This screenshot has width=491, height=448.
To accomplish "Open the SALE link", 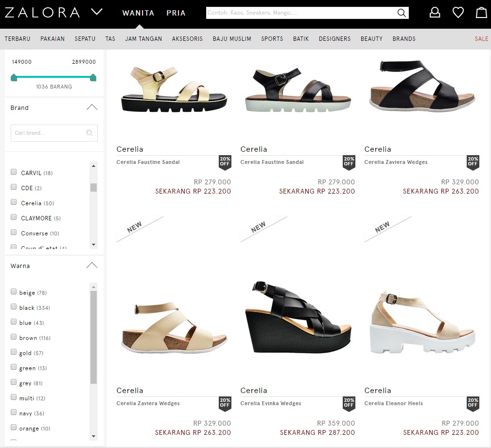I will click(x=481, y=39).
